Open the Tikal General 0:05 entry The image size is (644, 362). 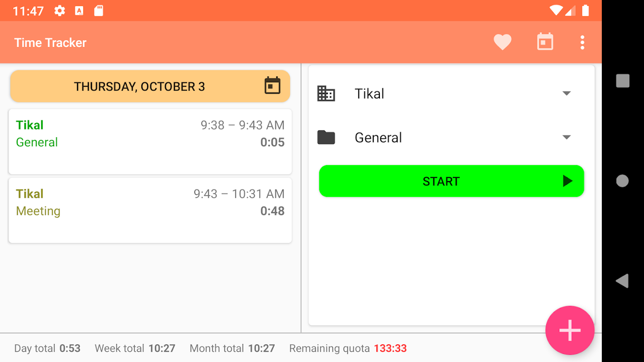point(150,142)
